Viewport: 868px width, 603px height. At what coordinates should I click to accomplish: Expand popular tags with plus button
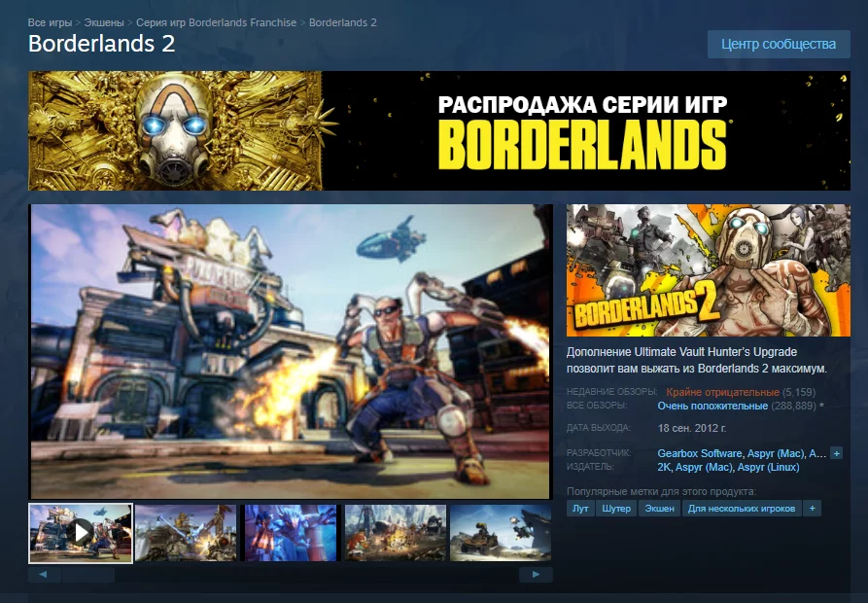click(812, 509)
